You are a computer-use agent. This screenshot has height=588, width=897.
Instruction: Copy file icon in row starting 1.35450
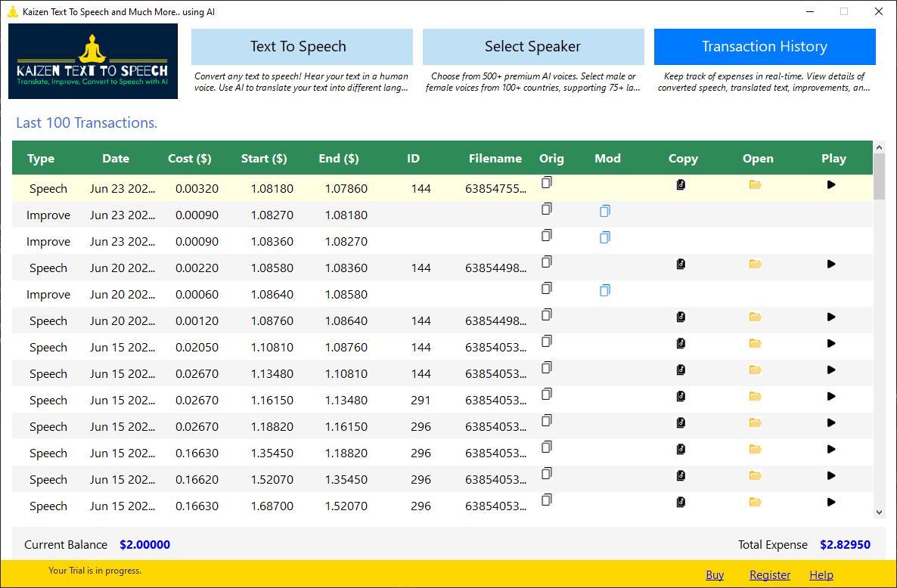(x=681, y=449)
